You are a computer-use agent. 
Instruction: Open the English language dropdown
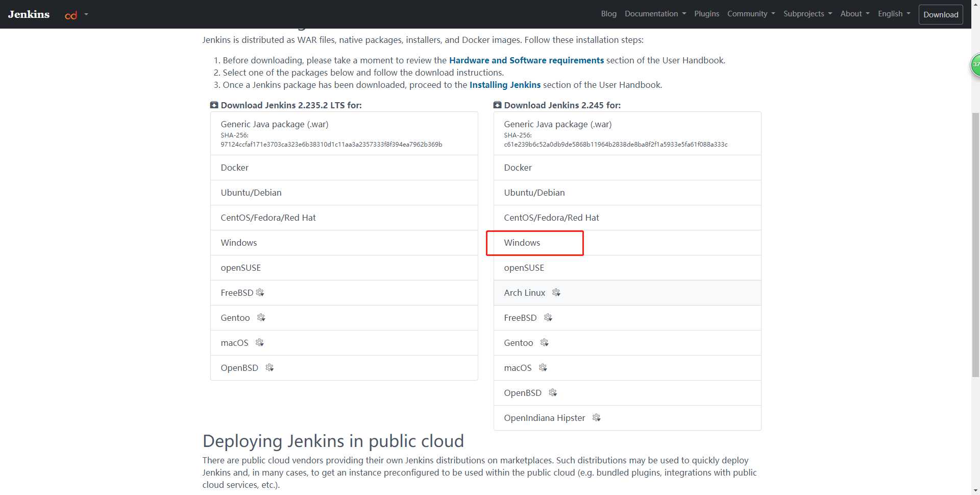(894, 14)
